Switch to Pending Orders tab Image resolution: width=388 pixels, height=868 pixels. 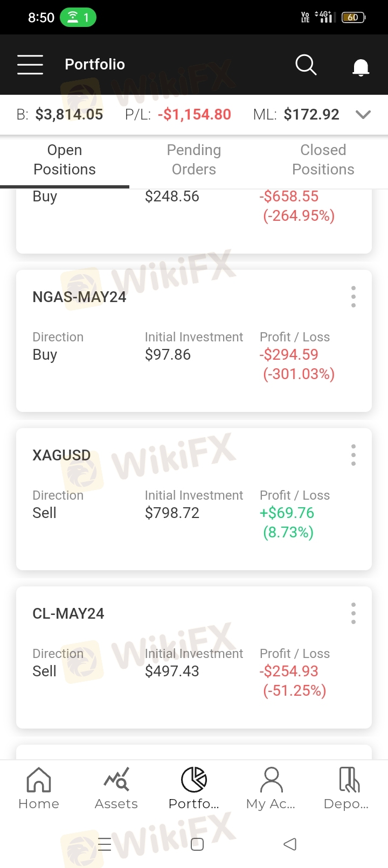(x=194, y=159)
